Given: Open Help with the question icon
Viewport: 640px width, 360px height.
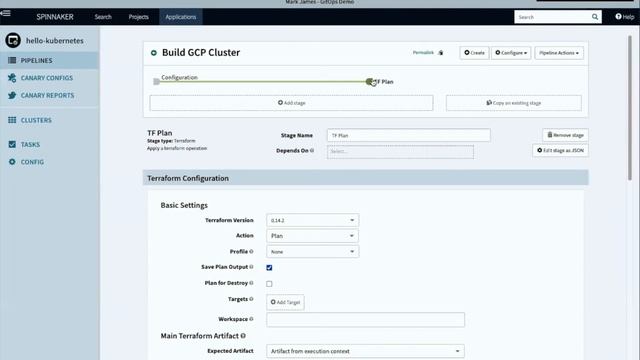Looking at the screenshot, I should coord(618,17).
